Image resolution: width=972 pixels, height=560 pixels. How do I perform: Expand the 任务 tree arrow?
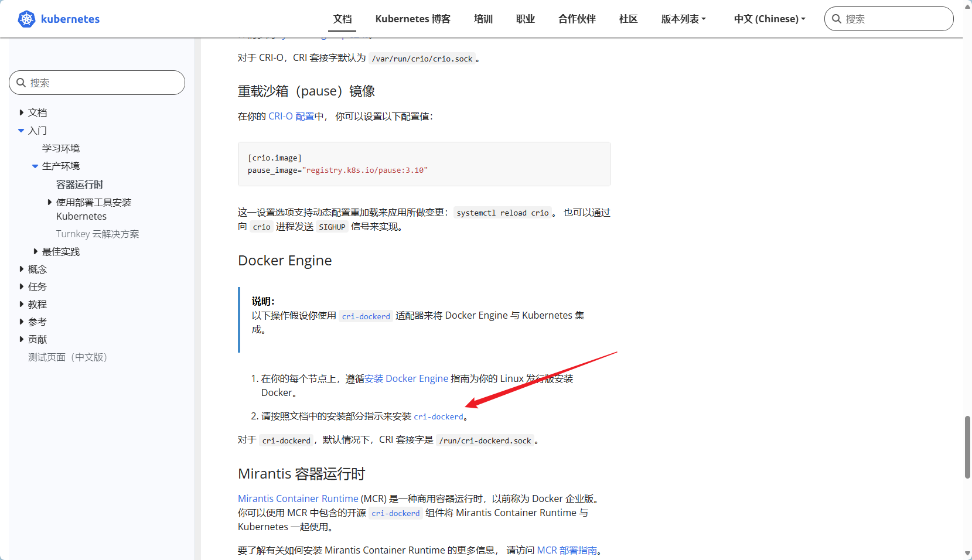pos(22,286)
